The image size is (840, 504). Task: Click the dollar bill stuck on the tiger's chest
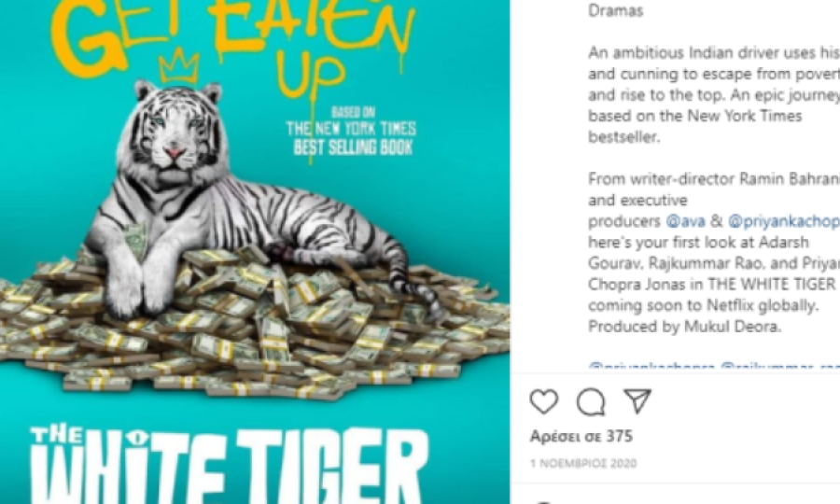pos(135,240)
